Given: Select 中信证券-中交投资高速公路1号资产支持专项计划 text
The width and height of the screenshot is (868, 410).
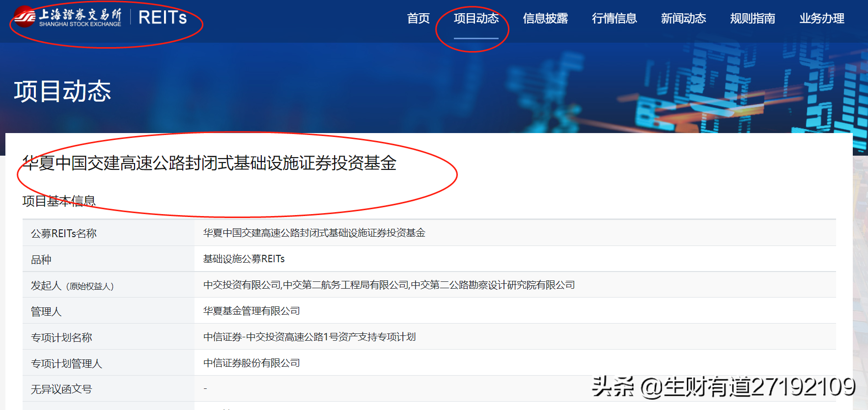Looking at the screenshot, I should (x=309, y=337).
